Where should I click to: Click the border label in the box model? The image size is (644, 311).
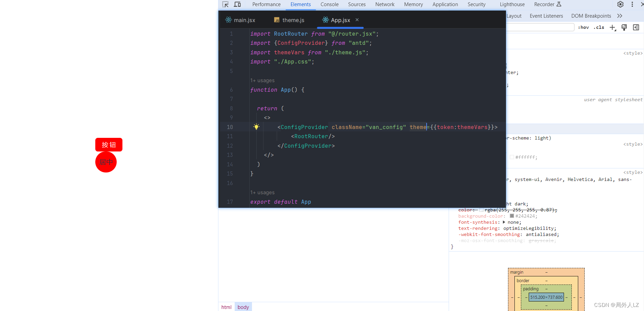523,280
